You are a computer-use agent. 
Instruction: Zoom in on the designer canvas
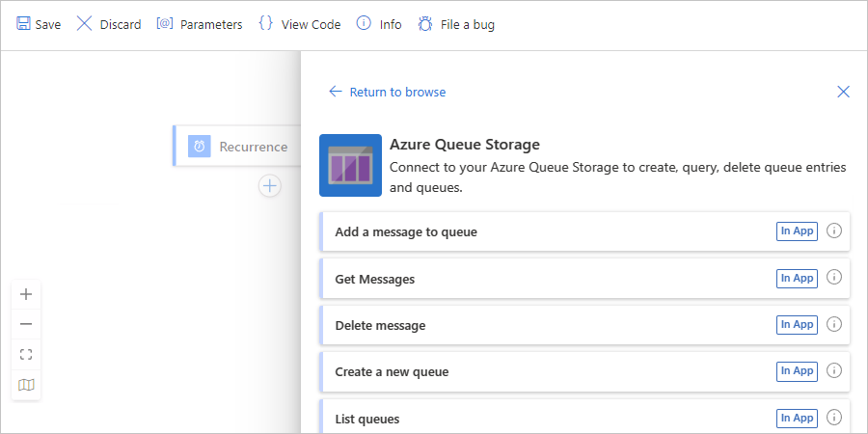(26, 294)
